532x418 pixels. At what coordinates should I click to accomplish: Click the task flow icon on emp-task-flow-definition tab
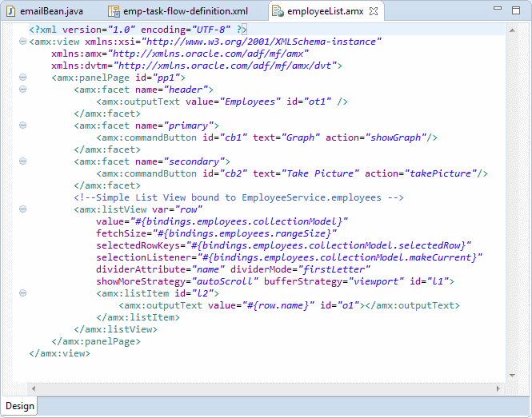(114, 11)
